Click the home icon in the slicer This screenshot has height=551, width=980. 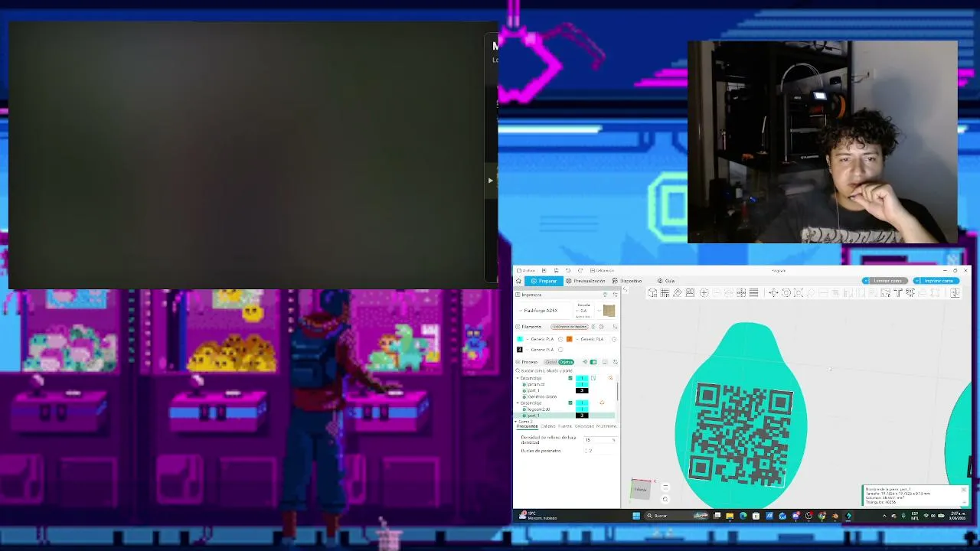coord(518,281)
